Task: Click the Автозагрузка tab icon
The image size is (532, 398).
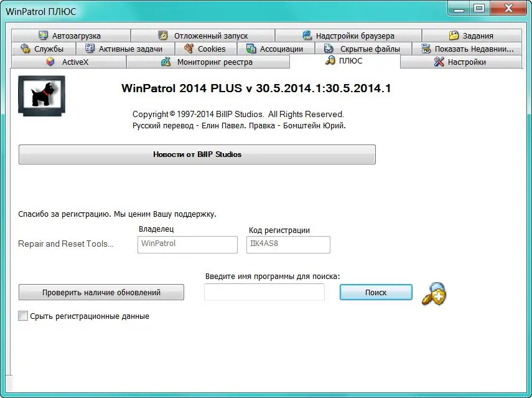Action: click(43, 36)
